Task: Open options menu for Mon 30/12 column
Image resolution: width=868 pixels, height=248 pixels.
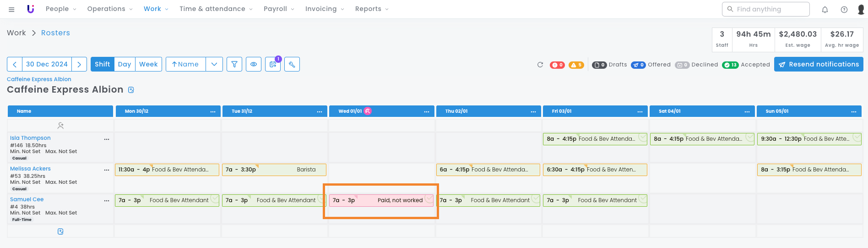Action: click(213, 111)
